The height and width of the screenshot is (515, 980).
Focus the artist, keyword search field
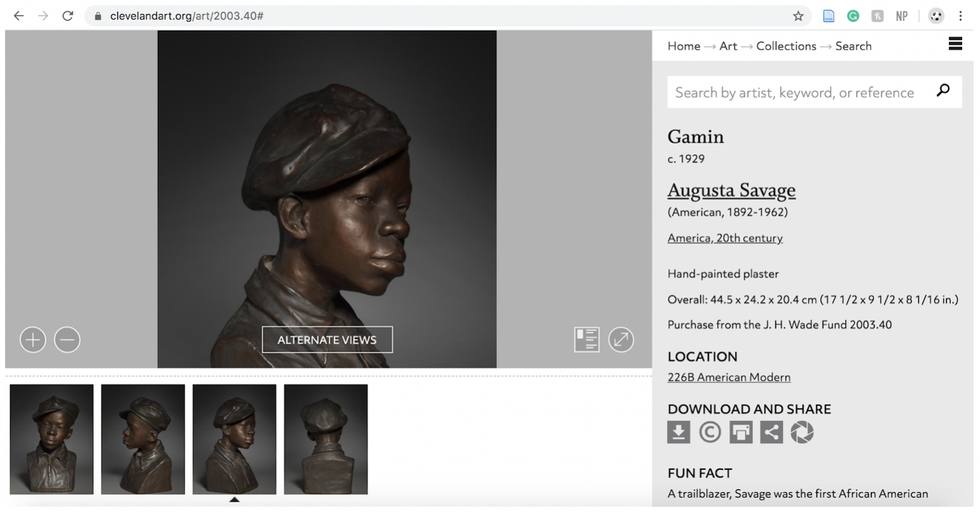795,93
